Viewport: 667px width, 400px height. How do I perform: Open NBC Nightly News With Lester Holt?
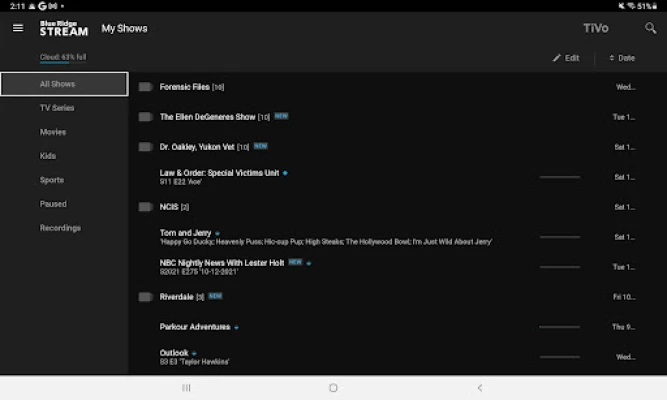[x=222, y=263]
